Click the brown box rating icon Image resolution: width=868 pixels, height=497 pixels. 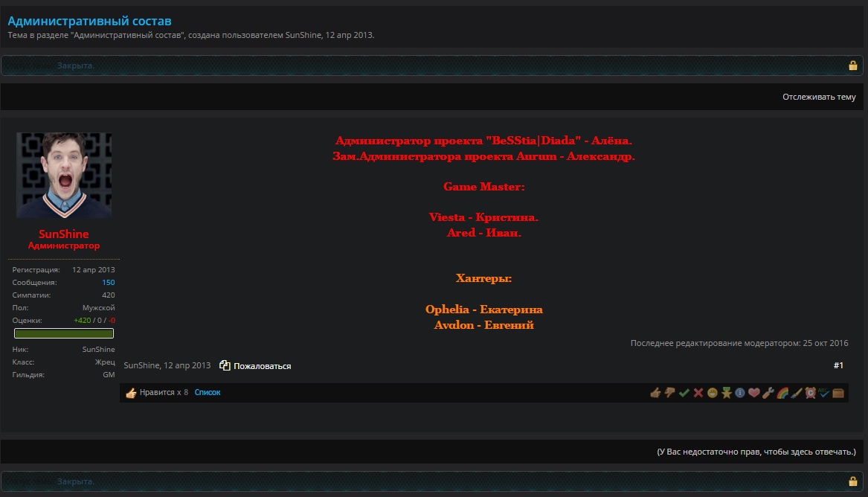click(x=838, y=393)
